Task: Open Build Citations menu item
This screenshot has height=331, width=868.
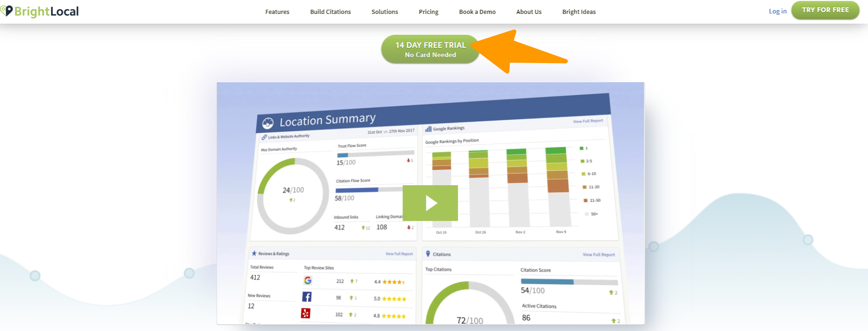Action: [x=331, y=12]
